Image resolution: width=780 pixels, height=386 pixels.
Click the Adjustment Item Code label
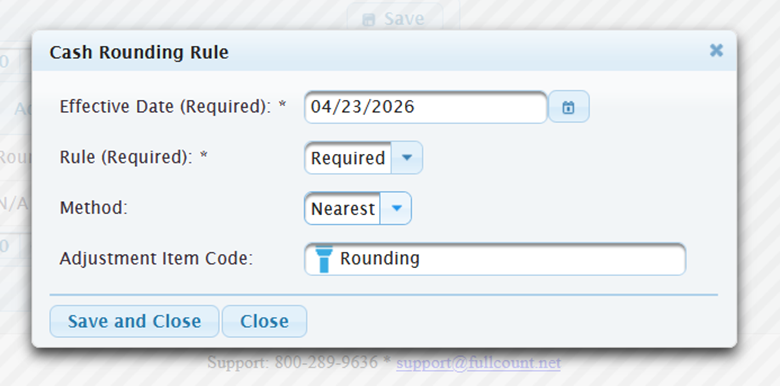[x=156, y=258]
